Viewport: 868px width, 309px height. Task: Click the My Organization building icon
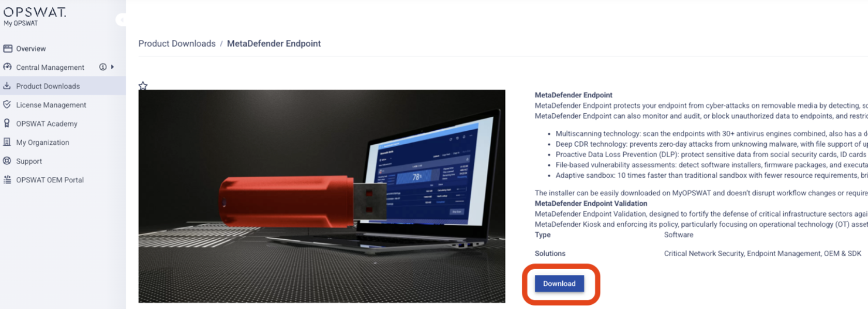[x=7, y=142]
